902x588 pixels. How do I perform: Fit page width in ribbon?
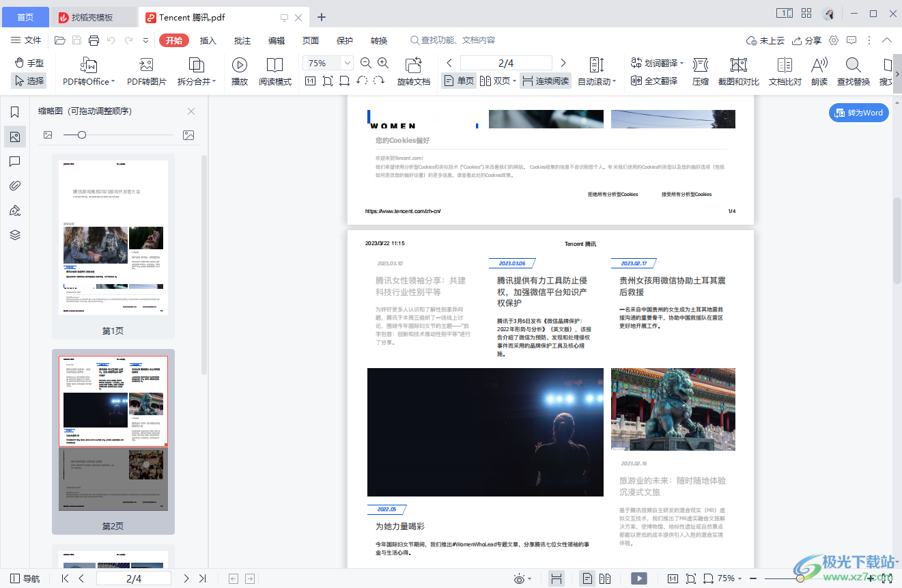click(345, 81)
